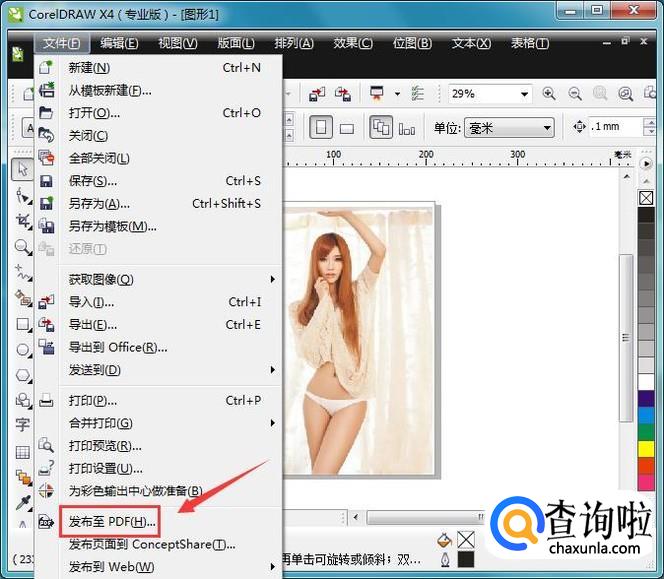Click the Zoom out magnifier icon
Screen dimensions: 664x579
[x=574, y=94]
